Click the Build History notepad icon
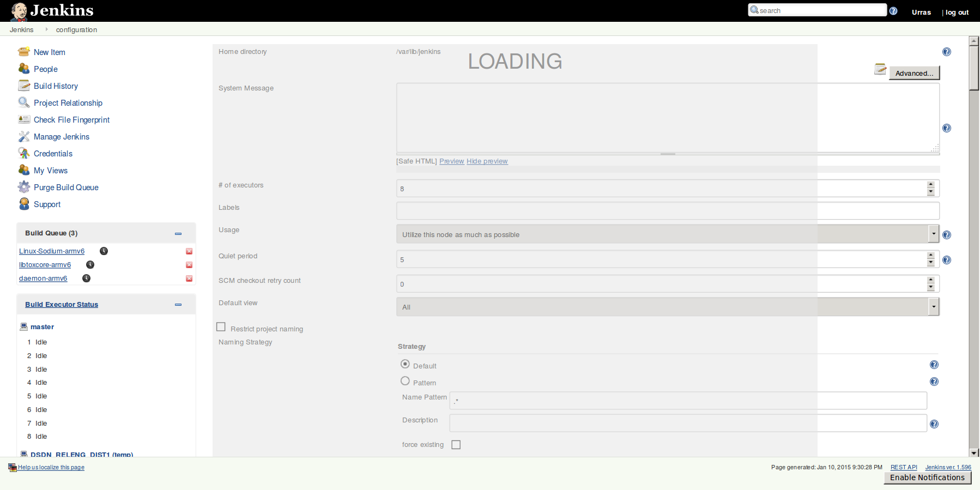The width and height of the screenshot is (980, 490). coord(23,86)
